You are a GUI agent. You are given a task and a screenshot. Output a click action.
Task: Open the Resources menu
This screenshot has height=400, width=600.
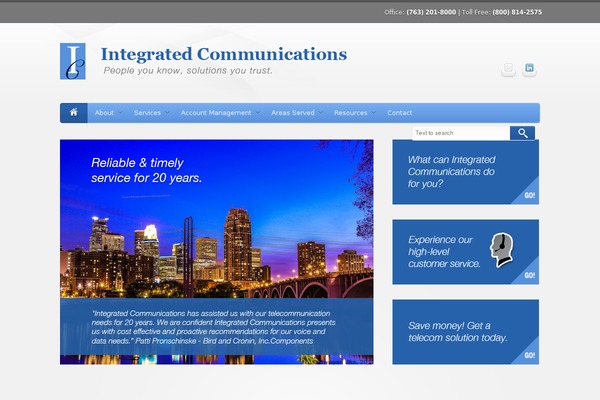coord(351,113)
